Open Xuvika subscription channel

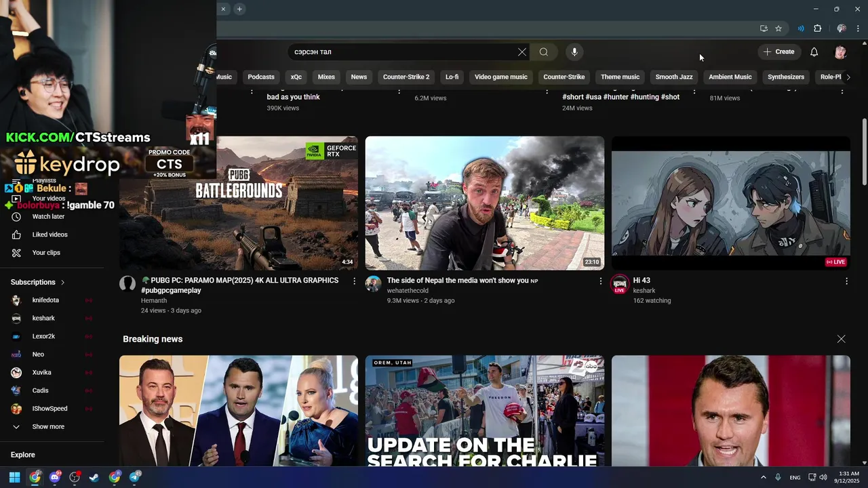point(52,373)
